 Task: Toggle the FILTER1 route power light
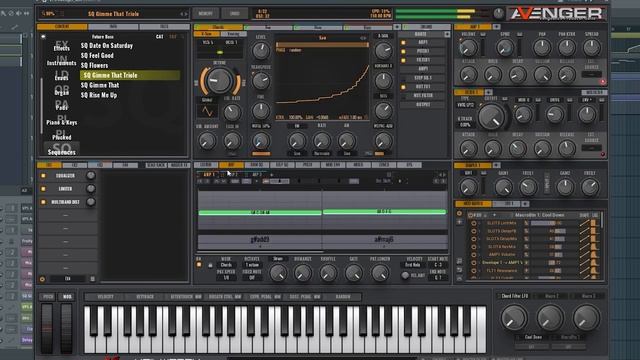click(x=403, y=60)
